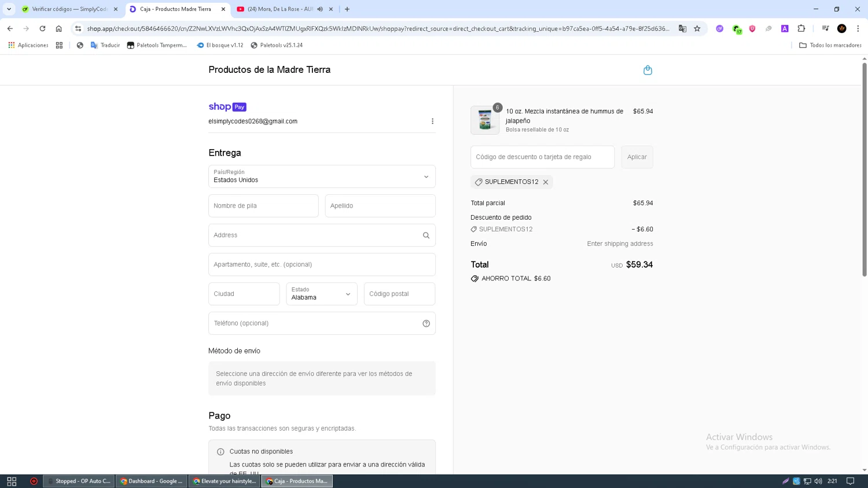This screenshot has width=868, height=488.
Task: Open the tab groups grid bookmark icon
Action: point(59,45)
